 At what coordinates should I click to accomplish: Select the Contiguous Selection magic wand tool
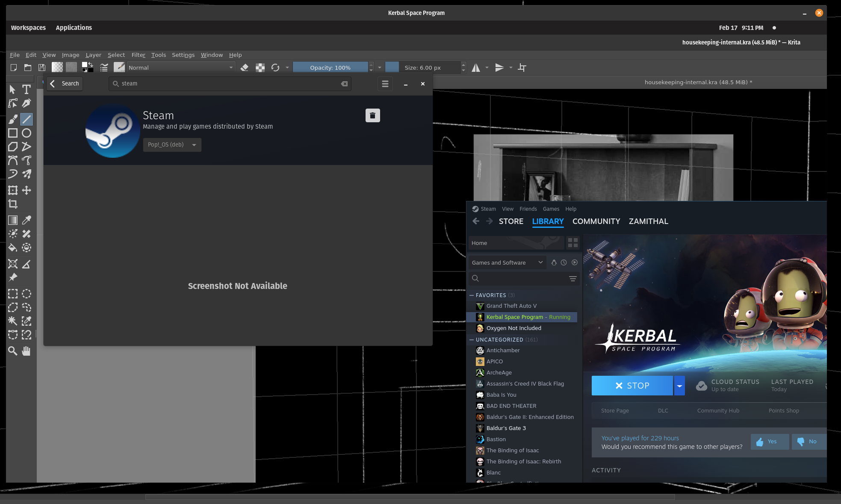pyautogui.click(x=13, y=321)
